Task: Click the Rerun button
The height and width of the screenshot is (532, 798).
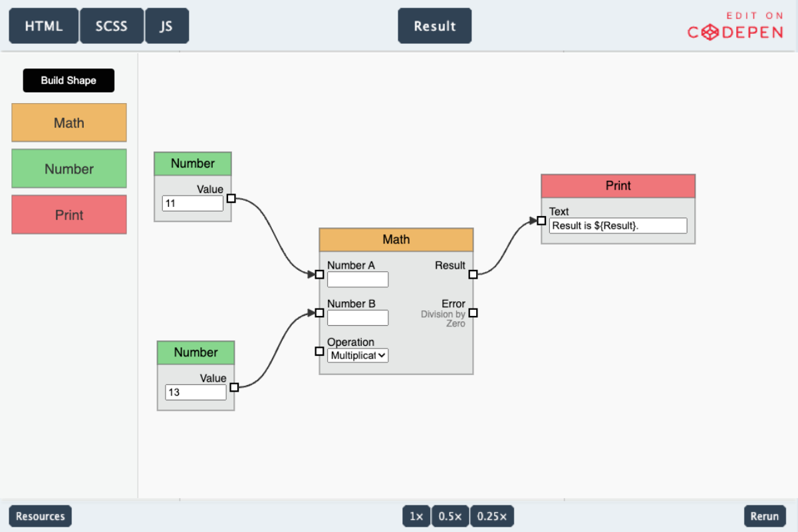Action: coord(764,515)
